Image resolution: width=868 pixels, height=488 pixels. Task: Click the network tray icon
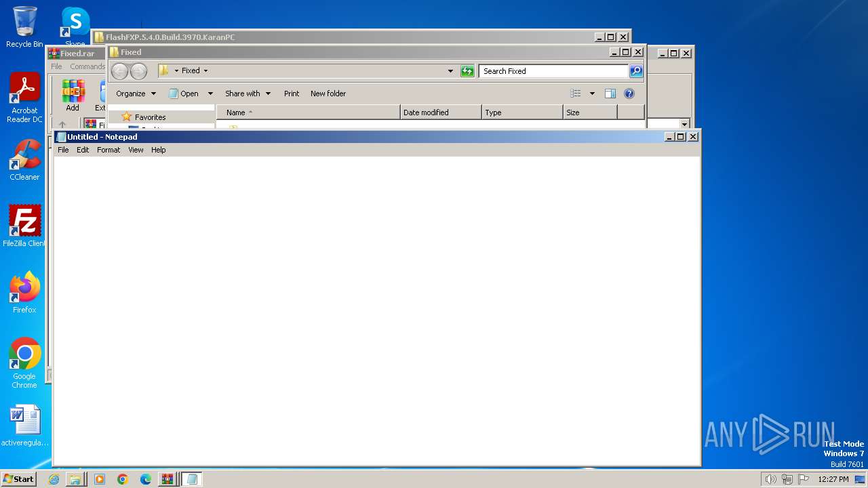[787, 479]
